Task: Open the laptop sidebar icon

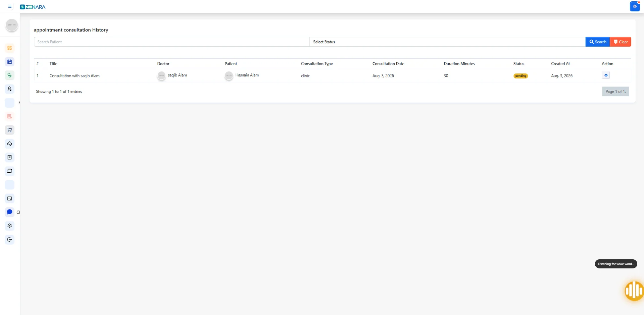Action: (10, 171)
